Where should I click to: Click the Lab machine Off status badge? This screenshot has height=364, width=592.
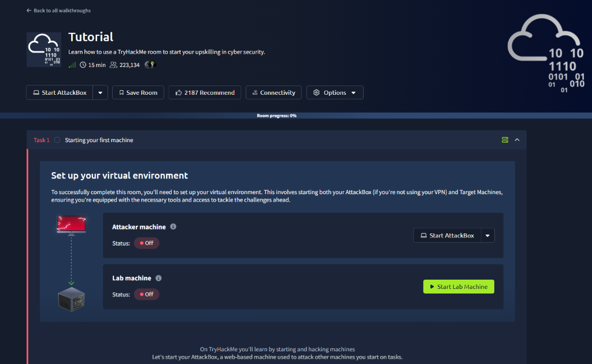(x=146, y=294)
